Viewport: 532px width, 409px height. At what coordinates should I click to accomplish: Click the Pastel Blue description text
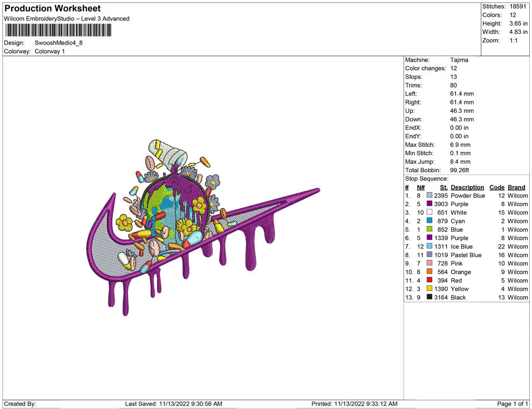pos(466,255)
